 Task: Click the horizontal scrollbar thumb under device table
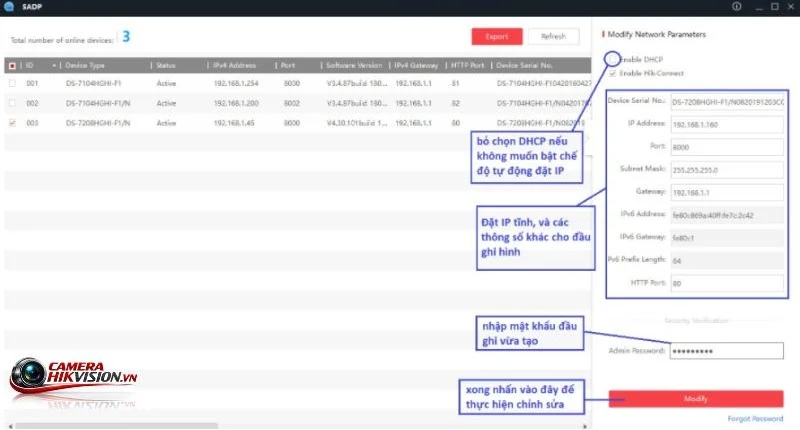[x=116, y=425]
